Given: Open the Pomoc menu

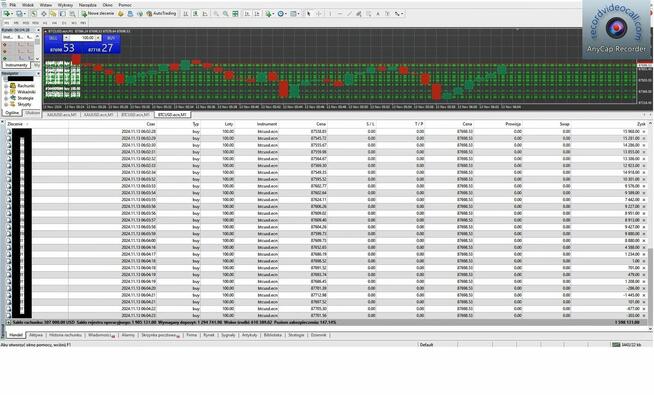Looking at the screenshot, I should point(125,5).
